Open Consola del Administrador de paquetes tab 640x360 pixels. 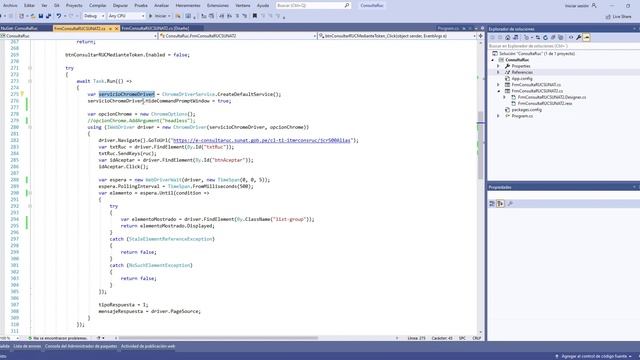81,346
